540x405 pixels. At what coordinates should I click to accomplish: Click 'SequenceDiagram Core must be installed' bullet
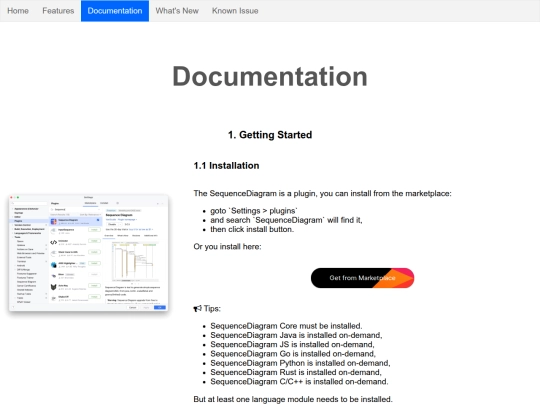[286, 326]
